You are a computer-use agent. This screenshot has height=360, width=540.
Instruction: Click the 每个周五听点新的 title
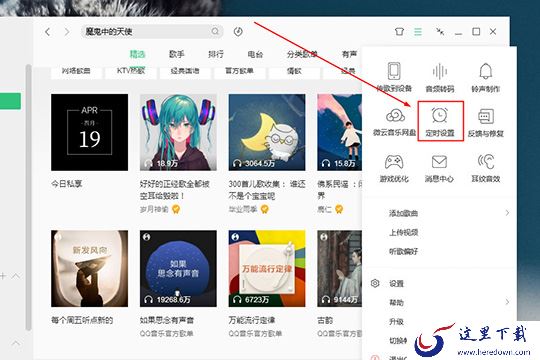pos(82,320)
